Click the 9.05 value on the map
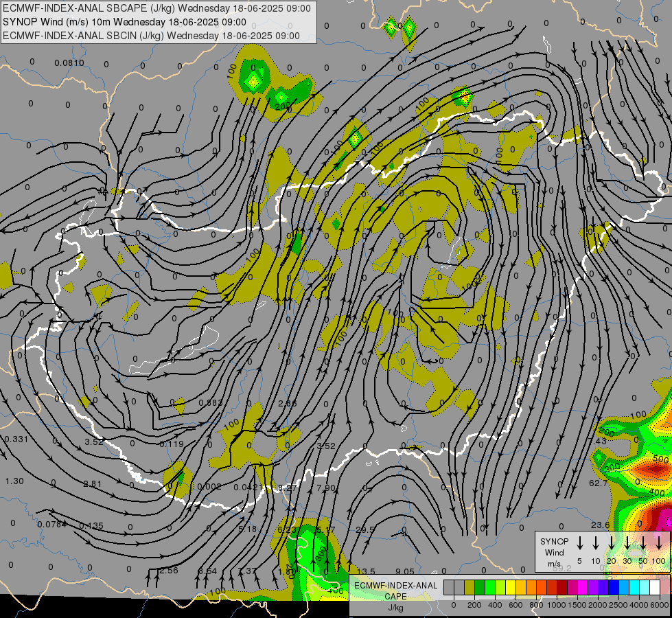 [405, 572]
